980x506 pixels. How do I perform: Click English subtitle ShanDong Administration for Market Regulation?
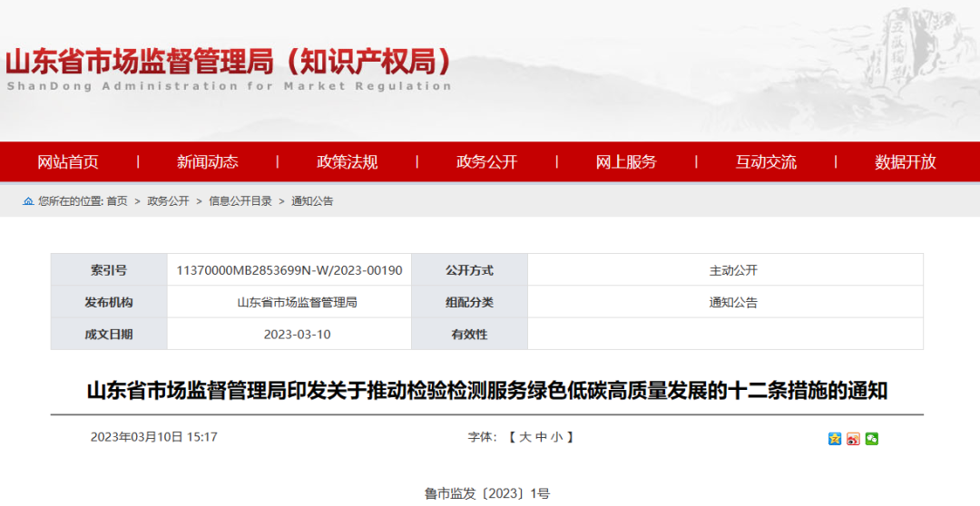pyautogui.click(x=229, y=86)
